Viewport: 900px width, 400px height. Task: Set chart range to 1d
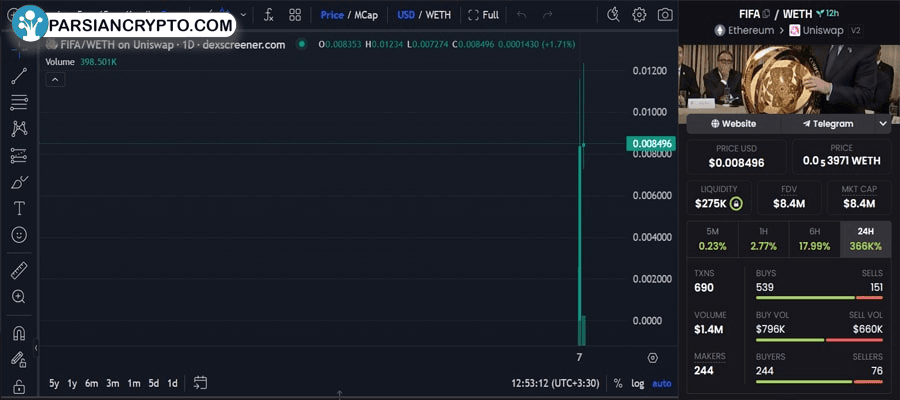[x=172, y=383]
